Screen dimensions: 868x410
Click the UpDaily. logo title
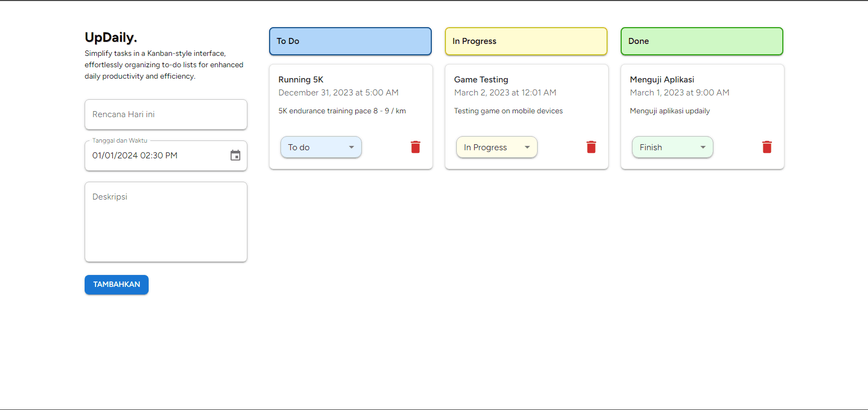[111, 37]
